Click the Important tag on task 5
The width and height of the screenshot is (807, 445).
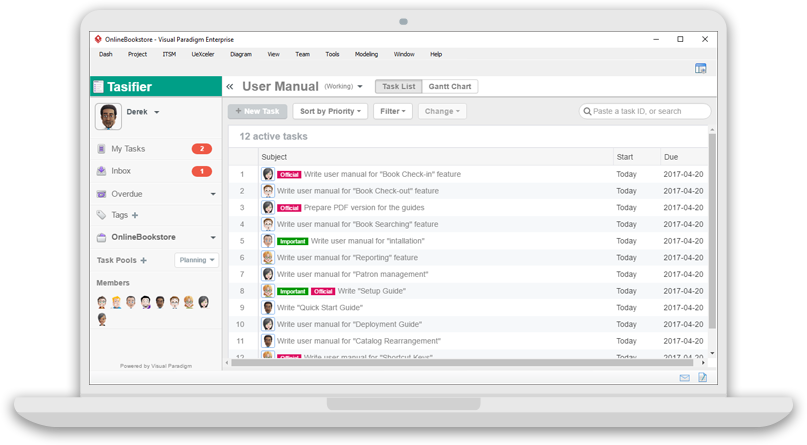(x=292, y=241)
